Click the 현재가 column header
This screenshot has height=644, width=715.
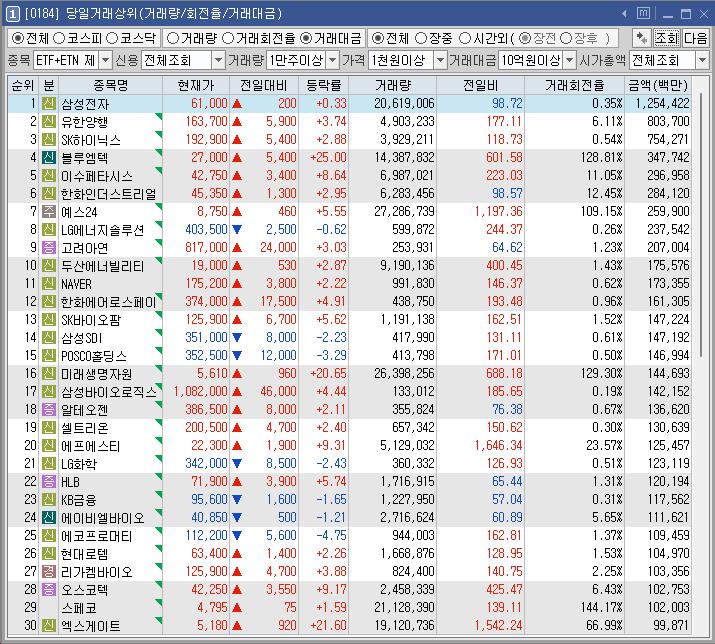coord(196,85)
